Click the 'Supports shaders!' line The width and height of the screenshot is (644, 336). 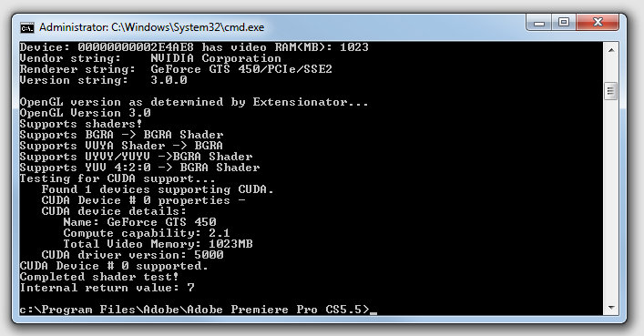[x=81, y=124]
